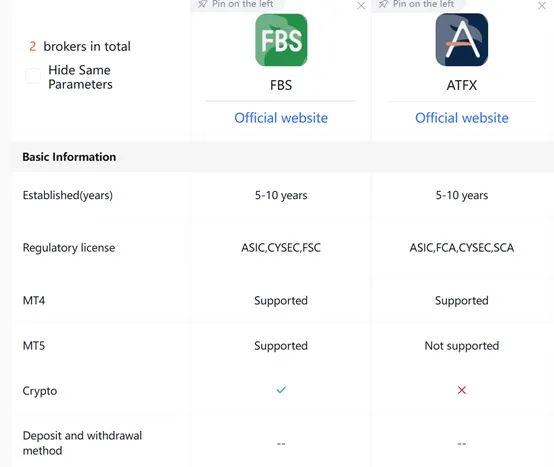Pin the ATFX column on the left
The width and height of the screenshot is (554, 467).
pyautogui.click(x=416, y=4)
